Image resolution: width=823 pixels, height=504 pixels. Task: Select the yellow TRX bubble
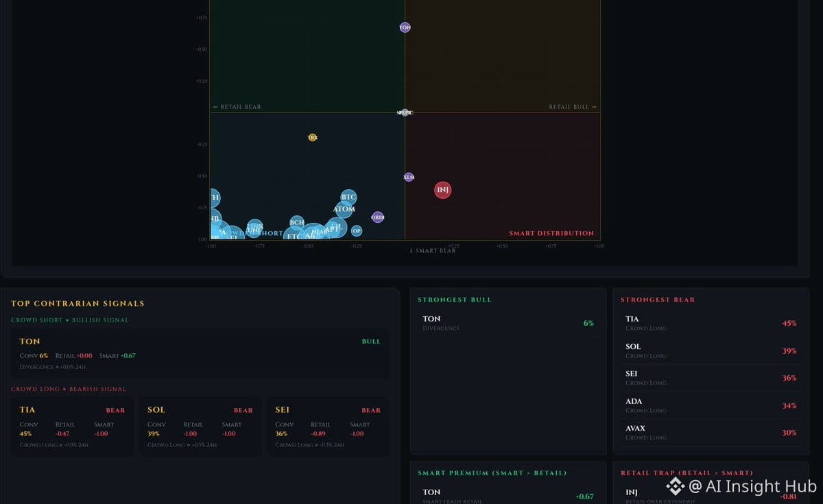pyautogui.click(x=313, y=137)
